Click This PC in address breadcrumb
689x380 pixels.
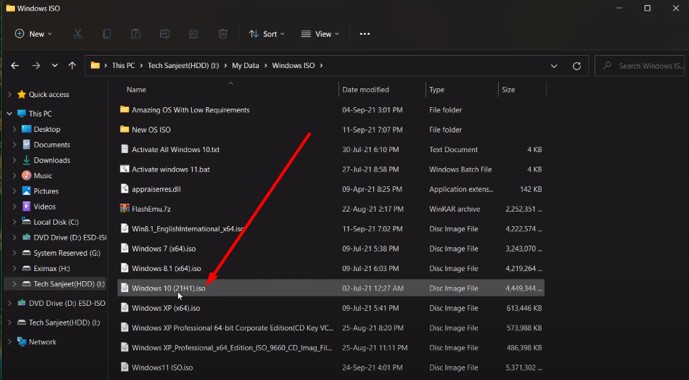pos(123,65)
